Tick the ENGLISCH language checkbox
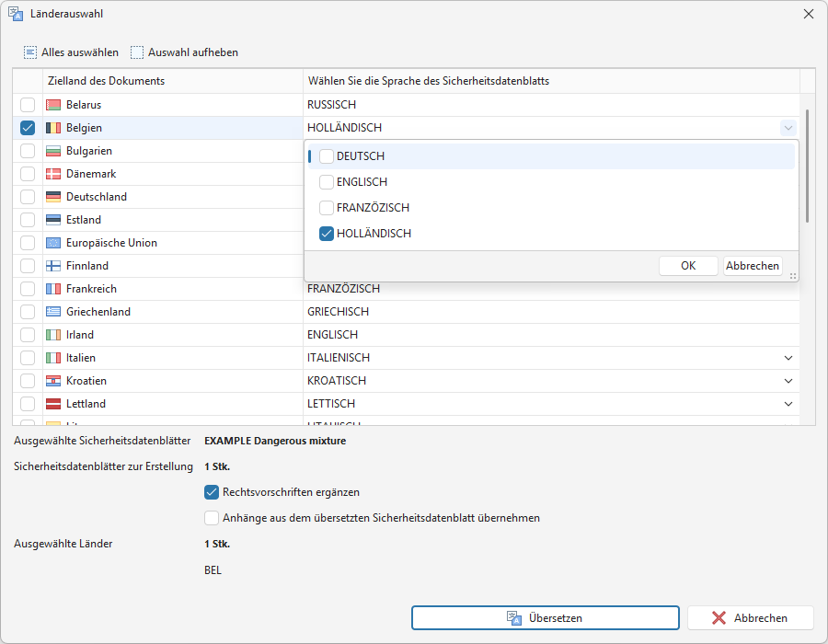The image size is (828, 644). 327,182
